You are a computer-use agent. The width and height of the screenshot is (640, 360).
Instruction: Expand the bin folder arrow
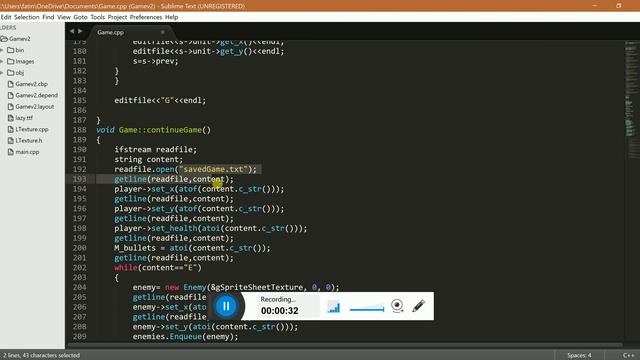tap(2, 50)
